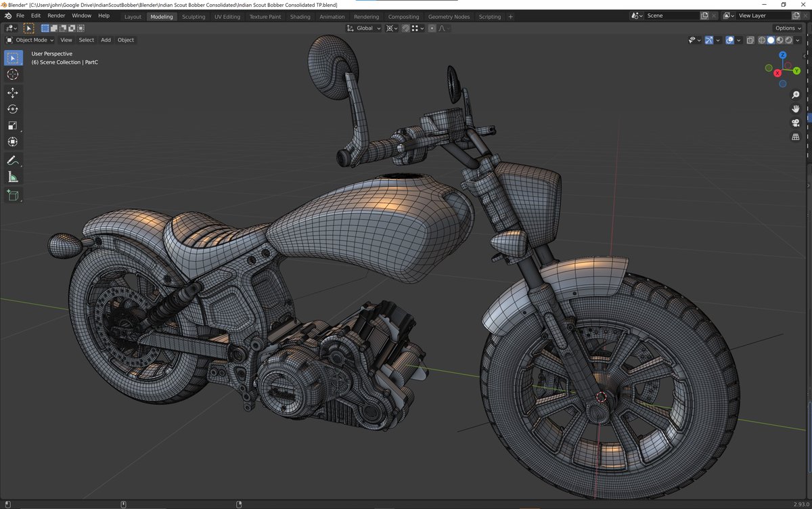Open viewport shading options dropdown arrow

click(798, 40)
